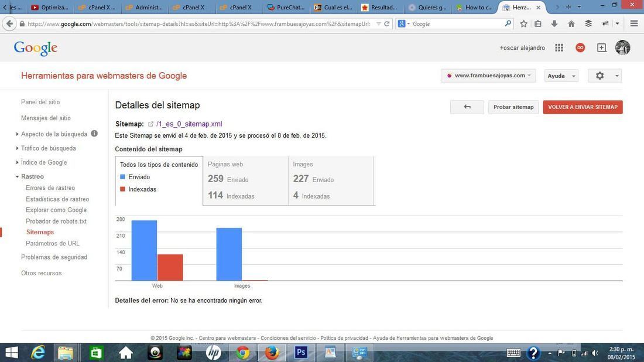Click the volume icon in system tray
Image resolution: width=644 pixels, height=362 pixels.
595,353
